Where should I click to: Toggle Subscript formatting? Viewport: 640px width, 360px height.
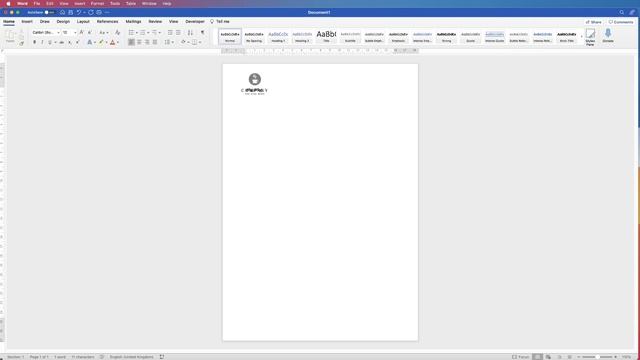70,42
